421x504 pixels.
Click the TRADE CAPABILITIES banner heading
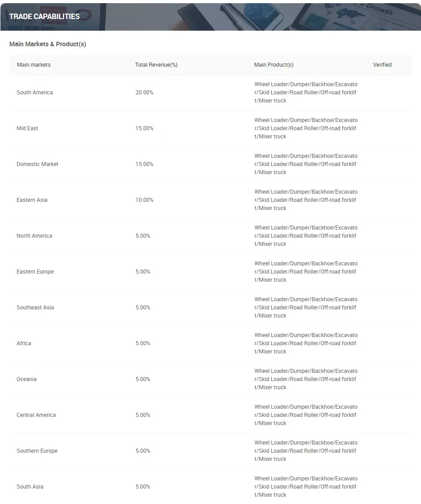(45, 16)
